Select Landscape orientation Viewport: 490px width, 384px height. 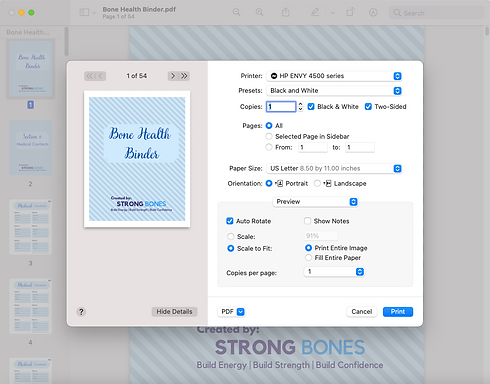point(317,183)
